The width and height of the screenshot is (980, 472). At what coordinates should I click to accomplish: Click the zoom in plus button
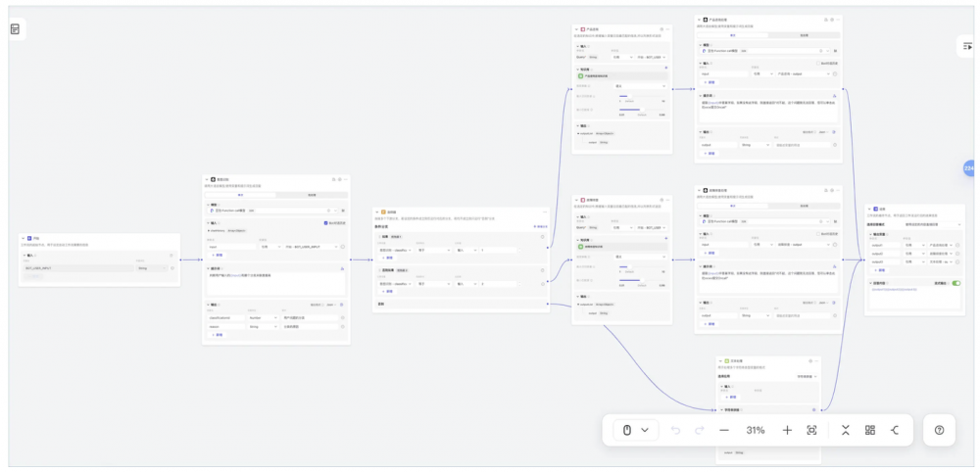(787, 430)
